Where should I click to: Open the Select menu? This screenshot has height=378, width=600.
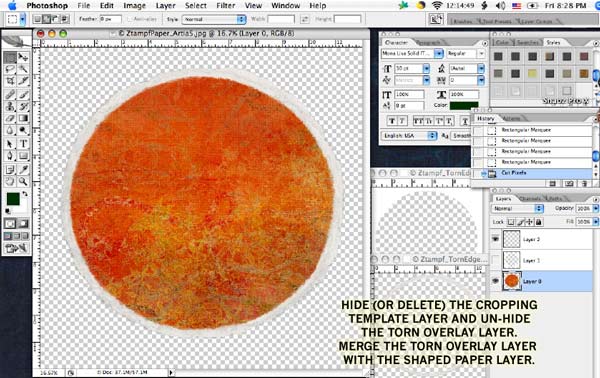tap(196, 5)
